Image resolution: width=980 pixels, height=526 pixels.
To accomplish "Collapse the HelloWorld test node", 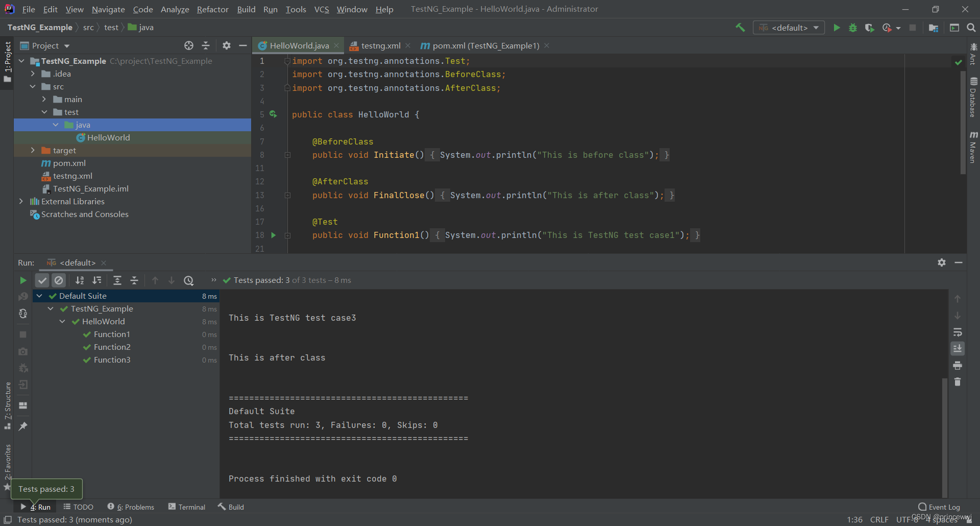I will pyautogui.click(x=62, y=321).
